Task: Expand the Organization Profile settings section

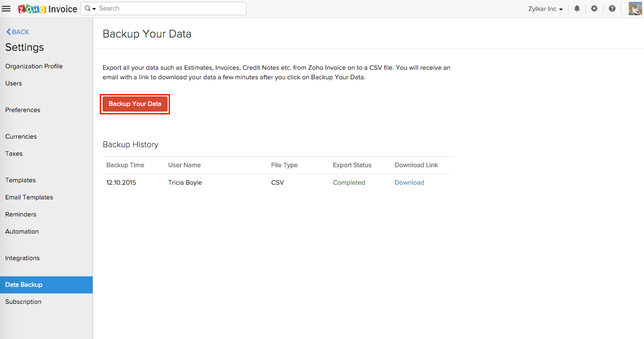Action: [x=34, y=66]
